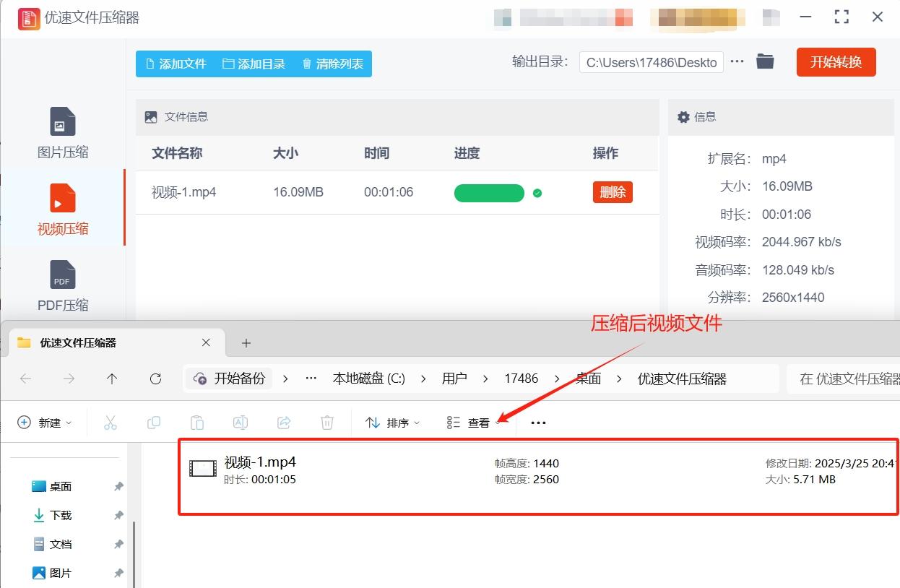This screenshot has width=900, height=588.
Task: Select 下载 in the Explorer sidebar
Action: pyautogui.click(x=61, y=515)
